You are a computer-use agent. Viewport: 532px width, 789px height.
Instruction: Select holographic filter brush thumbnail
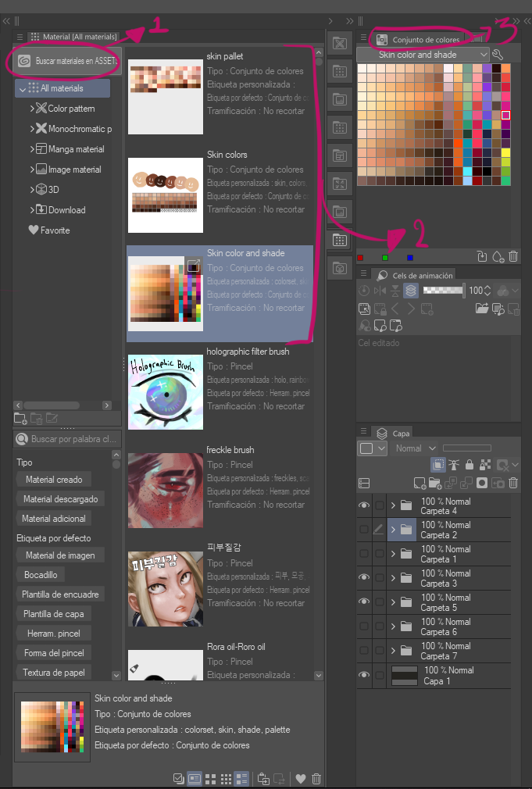(166, 392)
